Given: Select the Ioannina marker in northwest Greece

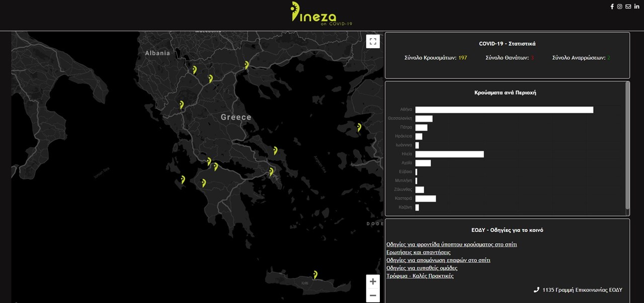Looking at the screenshot, I should tap(182, 105).
